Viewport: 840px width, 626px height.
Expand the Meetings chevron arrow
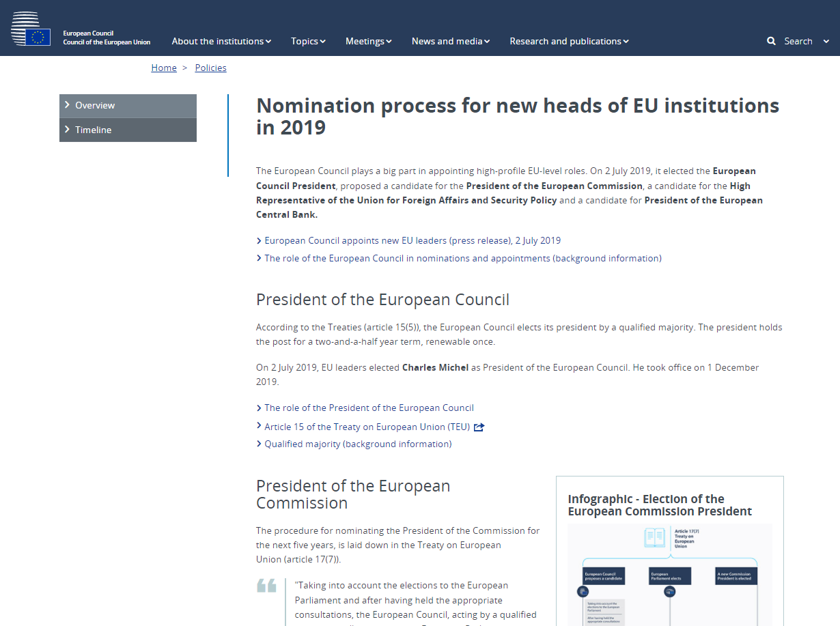click(x=389, y=42)
